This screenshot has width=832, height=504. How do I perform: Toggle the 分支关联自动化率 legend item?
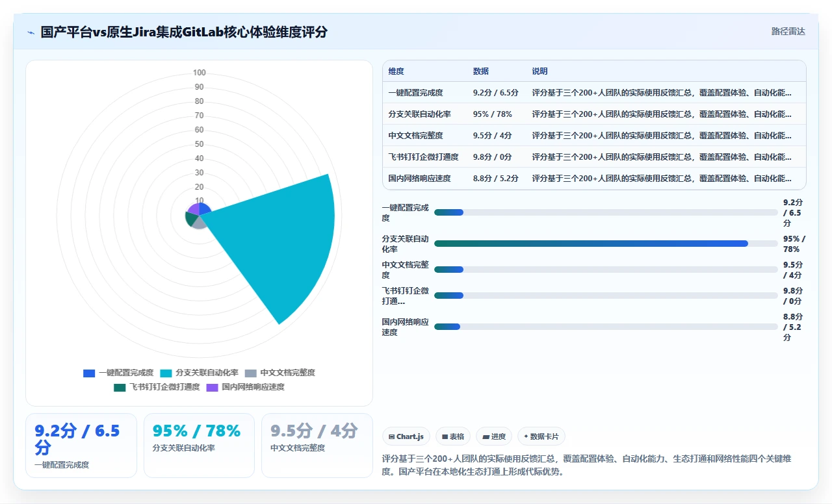[x=199, y=373]
